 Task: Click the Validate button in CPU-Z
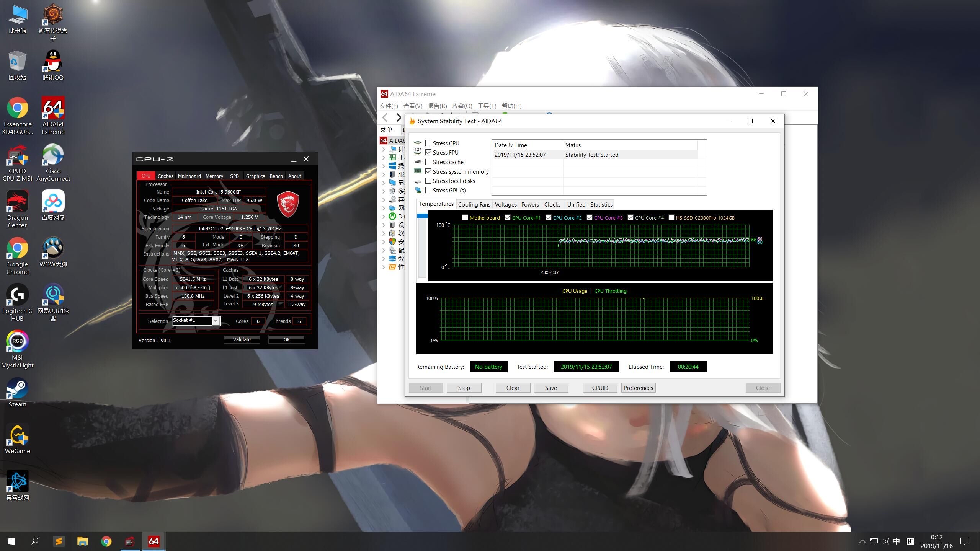(x=242, y=339)
